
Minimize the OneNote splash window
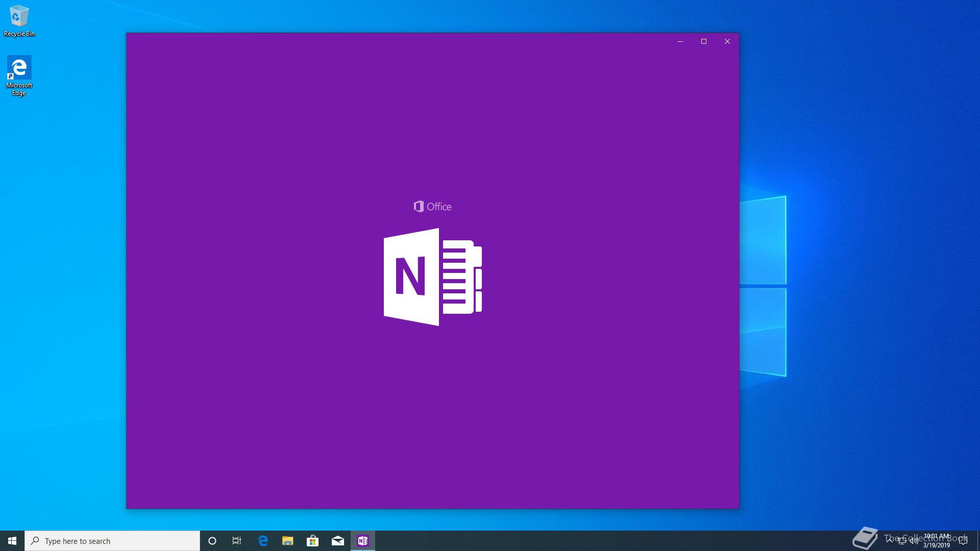point(680,41)
